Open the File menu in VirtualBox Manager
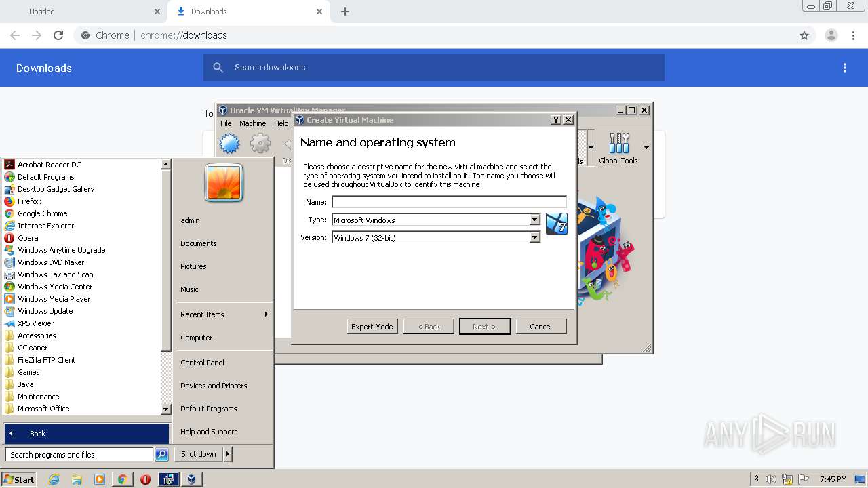 [x=226, y=123]
